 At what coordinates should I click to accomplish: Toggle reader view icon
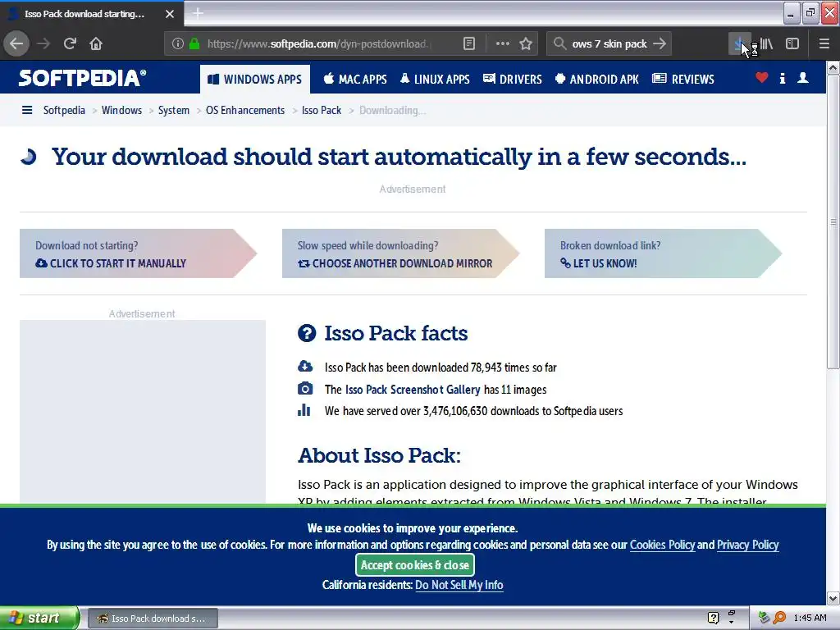pyautogui.click(x=468, y=43)
